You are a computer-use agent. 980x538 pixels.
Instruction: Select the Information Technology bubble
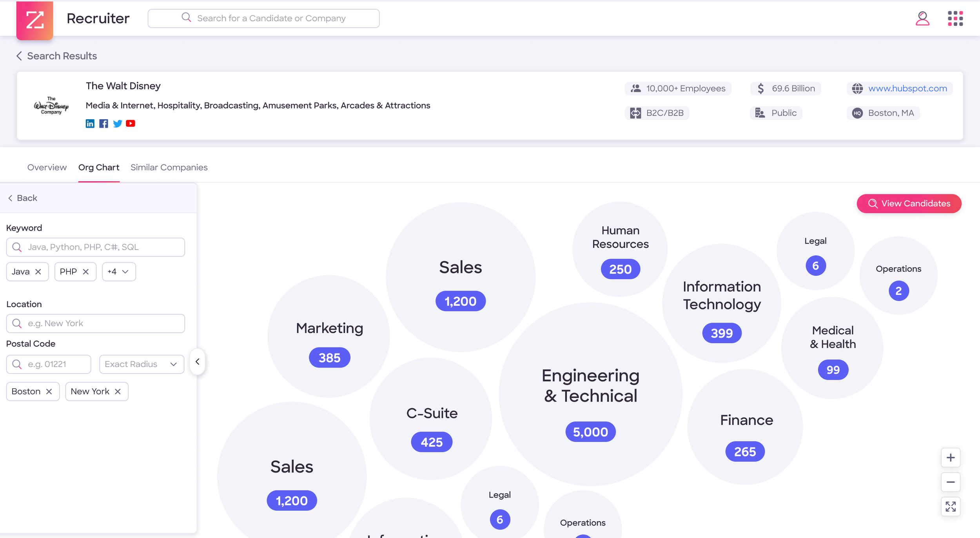point(722,303)
